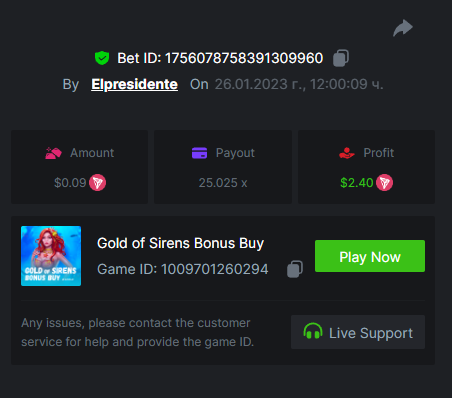Click the Bet ID number text
This screenshot has height=398, width=452.
point(244,58)
